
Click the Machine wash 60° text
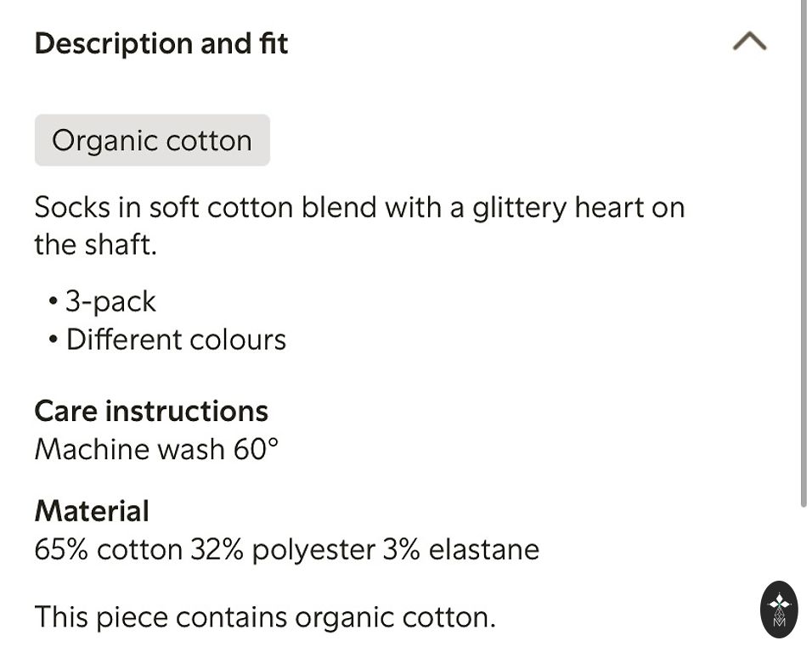pos(156,449)
